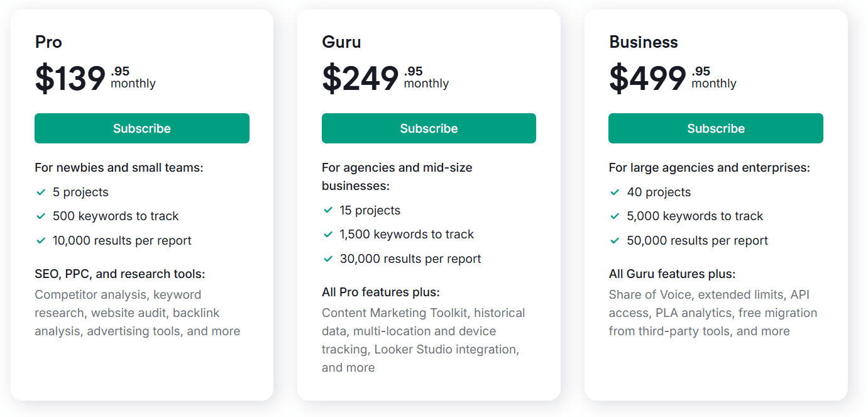Click the checkmark beside "30,000 results per report"
This screenshot has width=868, height=417.
coord(328,259)
